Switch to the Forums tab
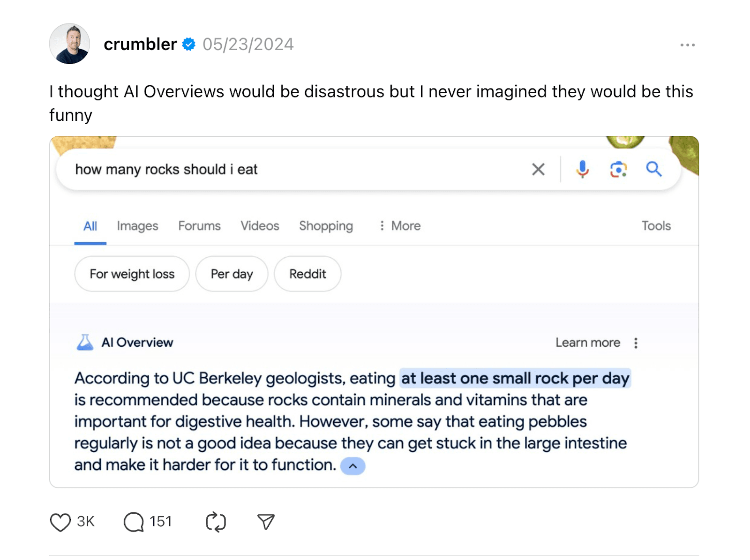The height and width of the screenshot is (560, 750). pyautogui.click(x=199, y=226)
